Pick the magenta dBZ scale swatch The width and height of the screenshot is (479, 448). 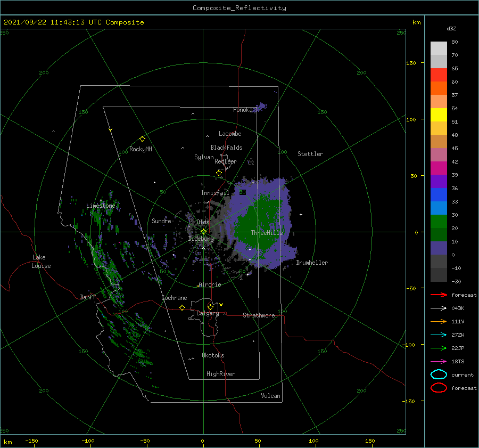pyautogui.click(x=439, y=168)
